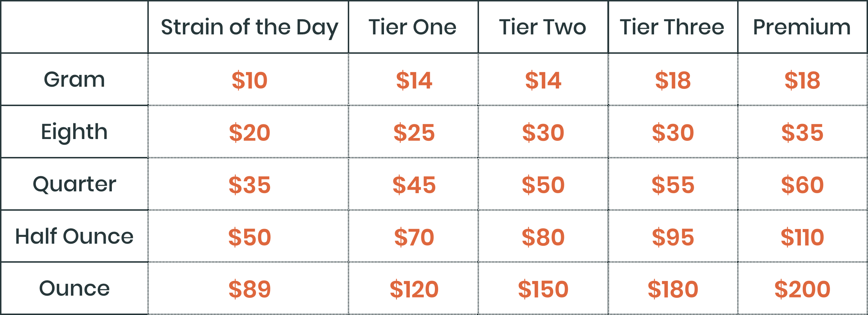Viewport: 868px width, 315px height.
Task: Select the $50 Tier Two quarter price
Action: 543,185
